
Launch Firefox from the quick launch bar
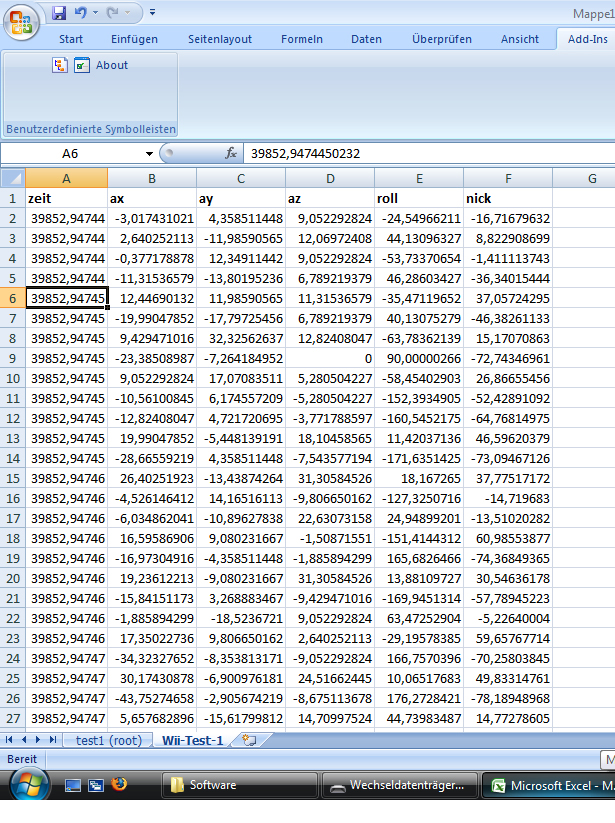click(119, 785)
